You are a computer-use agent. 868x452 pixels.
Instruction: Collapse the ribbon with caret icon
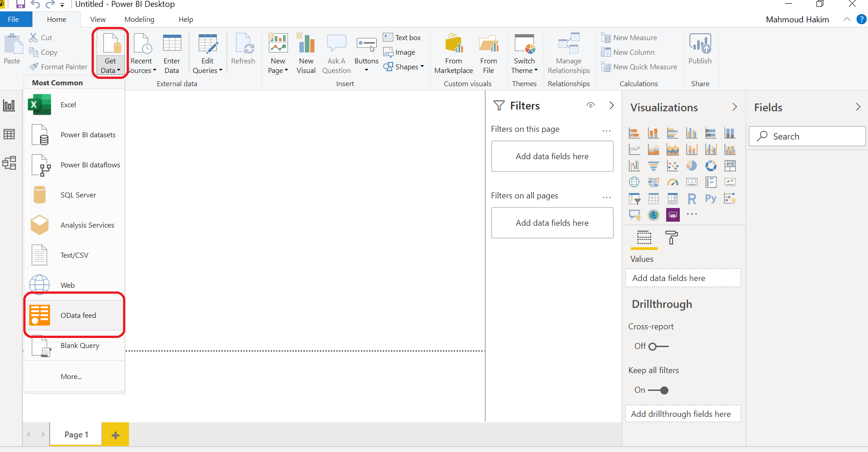[x=847, y=19]
